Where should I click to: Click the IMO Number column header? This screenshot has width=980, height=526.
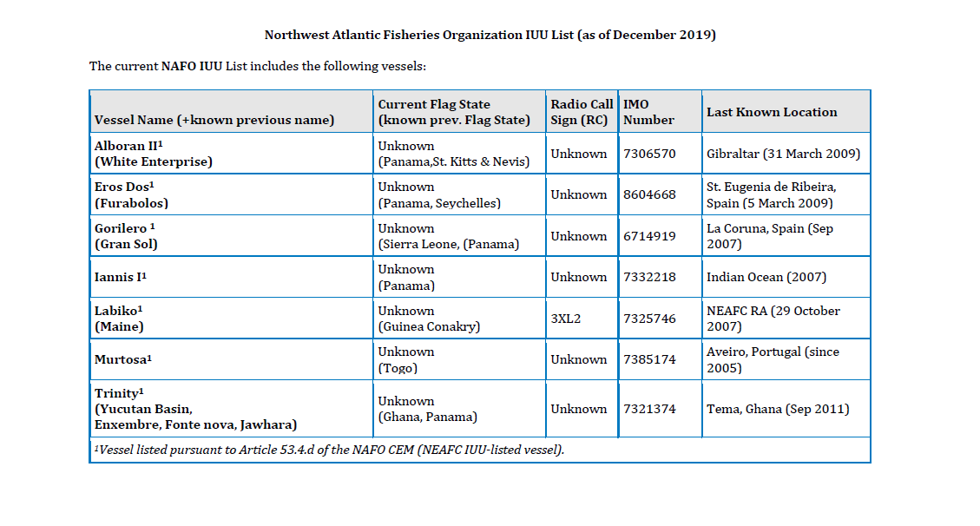[x=660, y=112]
